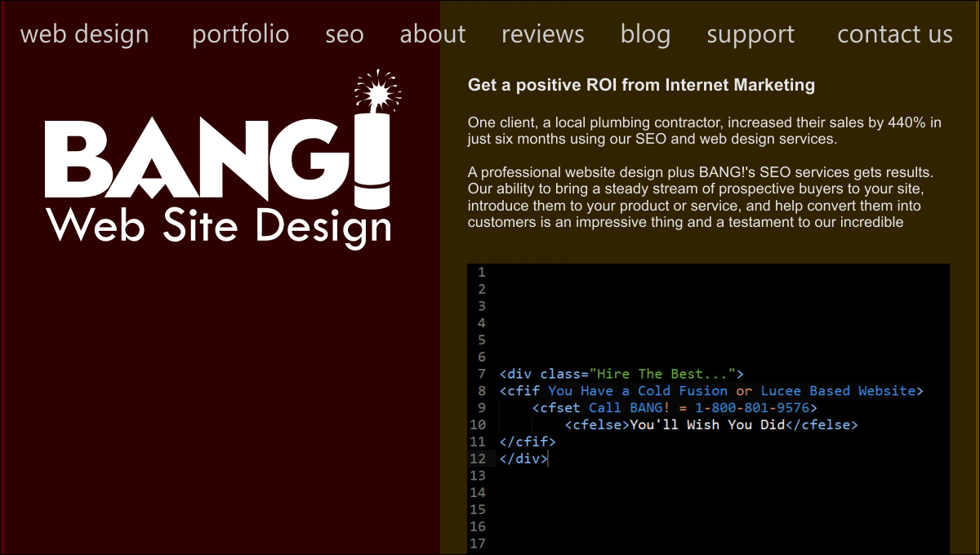Go to the blog page

tap(645, 34)
